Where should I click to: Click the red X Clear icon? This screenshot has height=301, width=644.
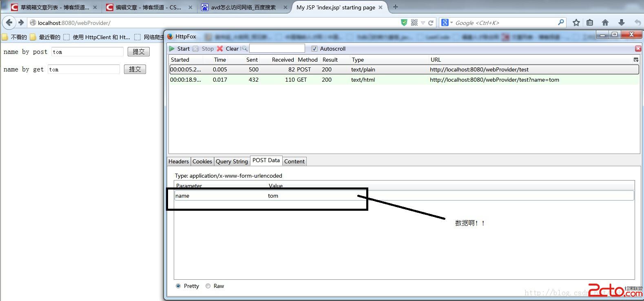pyautogui.click(x=220, y=49)
